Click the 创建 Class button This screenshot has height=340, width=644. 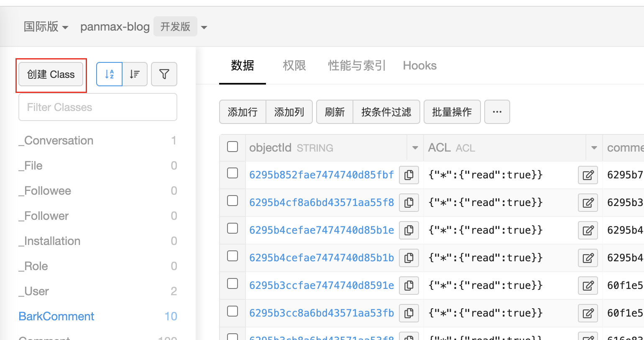[51, 75]
